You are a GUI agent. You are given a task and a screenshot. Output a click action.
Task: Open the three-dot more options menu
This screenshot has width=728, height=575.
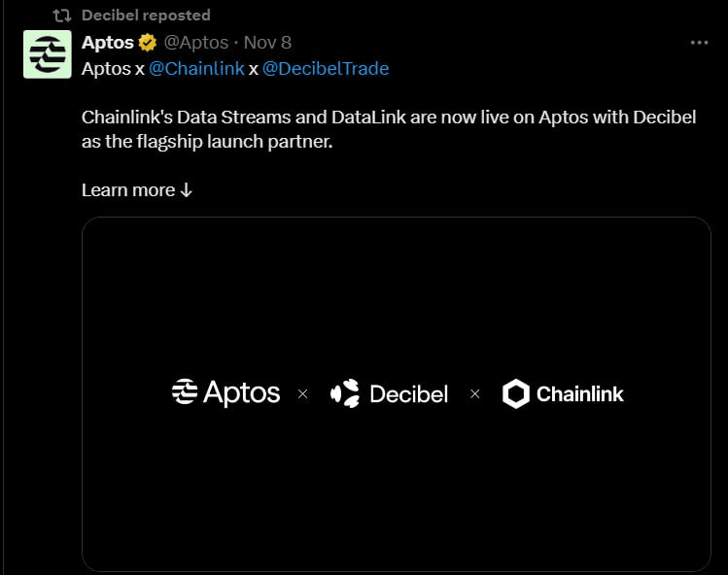point(699,43)
